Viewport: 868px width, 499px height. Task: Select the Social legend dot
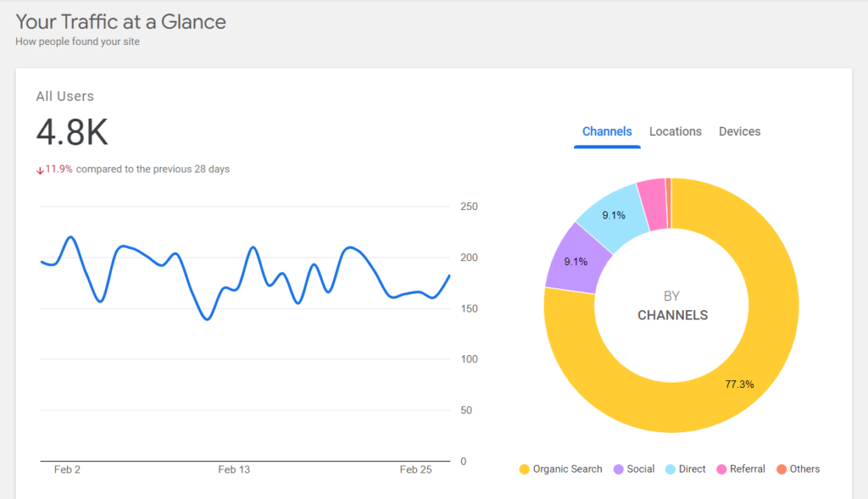(x=618, y=469)
